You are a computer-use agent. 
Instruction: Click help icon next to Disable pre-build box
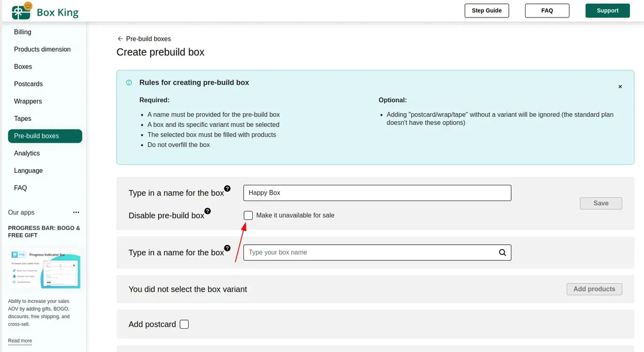click(x=208, y=211)
